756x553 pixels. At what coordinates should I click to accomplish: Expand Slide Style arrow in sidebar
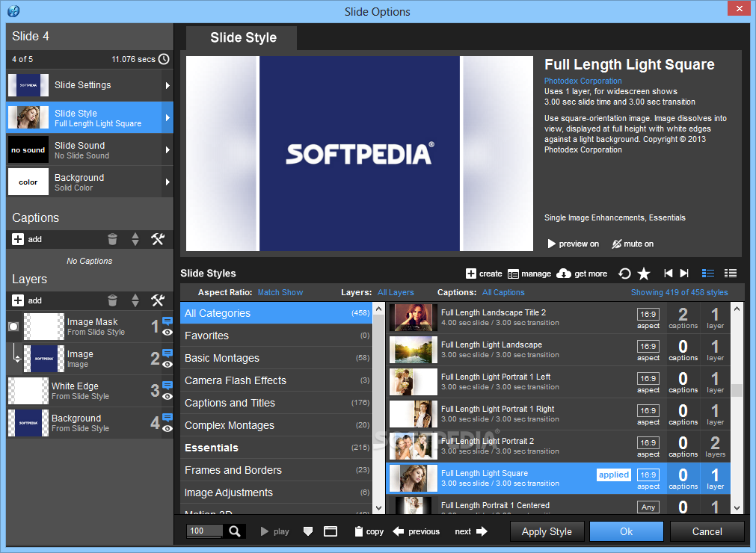point(168,117)
